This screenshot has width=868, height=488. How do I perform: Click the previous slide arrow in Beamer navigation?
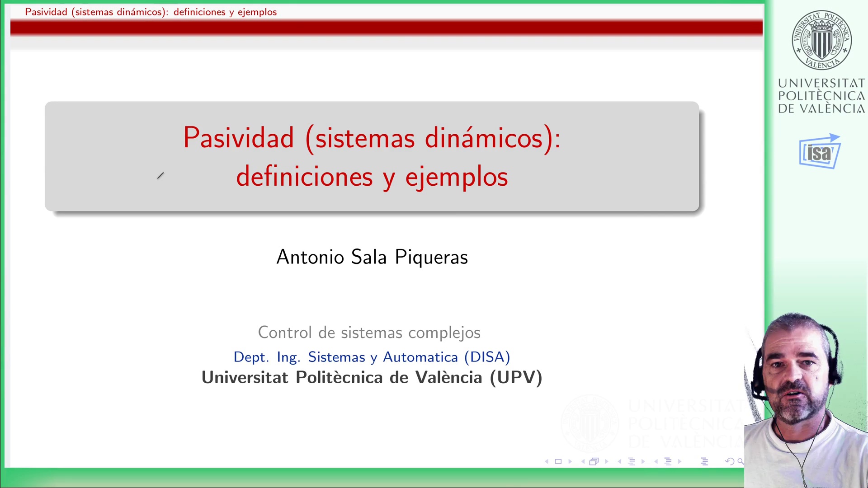click(x=547, y=461)
